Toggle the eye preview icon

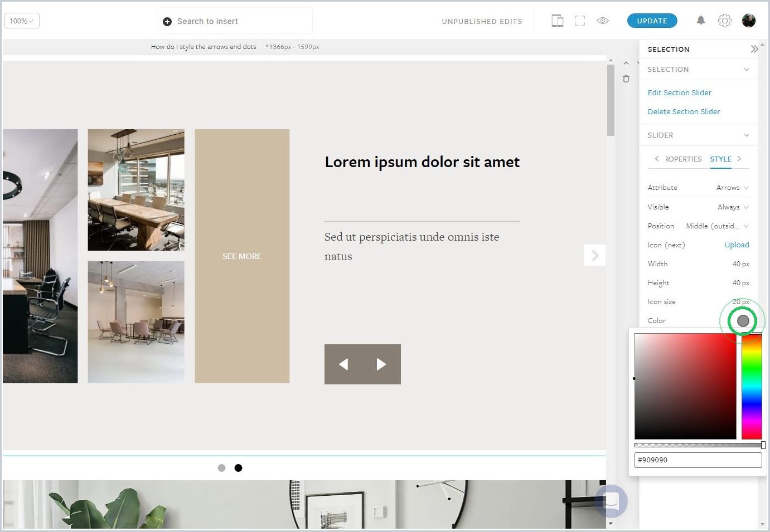pyautogui.click(x=603, y=21)
